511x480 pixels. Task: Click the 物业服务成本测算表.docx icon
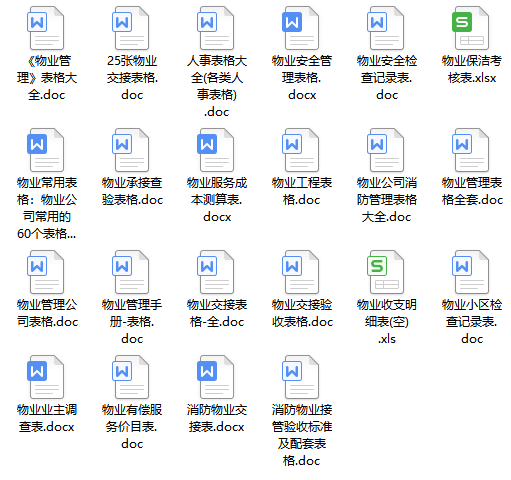[216, 150]
